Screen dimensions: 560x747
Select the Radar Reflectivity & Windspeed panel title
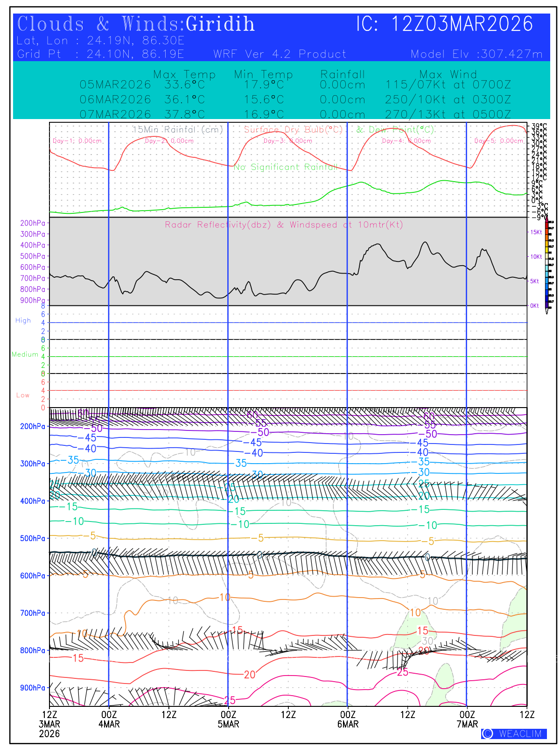pyautogui.click(x=284, y=225)
